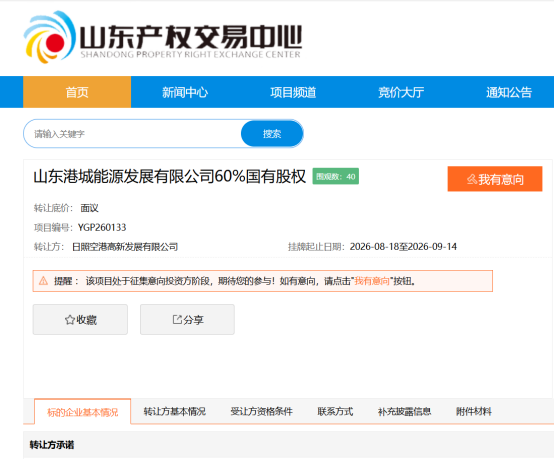The height and width of the screenshot is (459, 554).
Task: Go to the 通知公告 navigation item
Action: [x=509, y=92]
